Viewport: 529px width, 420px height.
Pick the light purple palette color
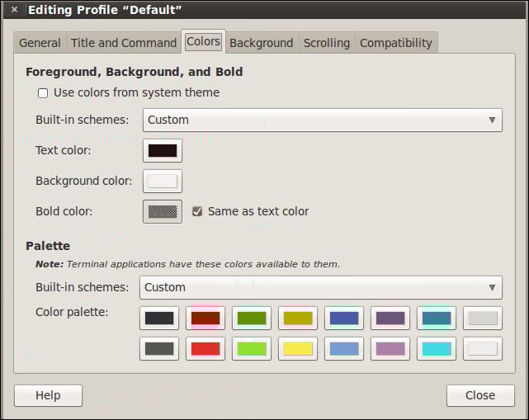(x=390, y=348)
